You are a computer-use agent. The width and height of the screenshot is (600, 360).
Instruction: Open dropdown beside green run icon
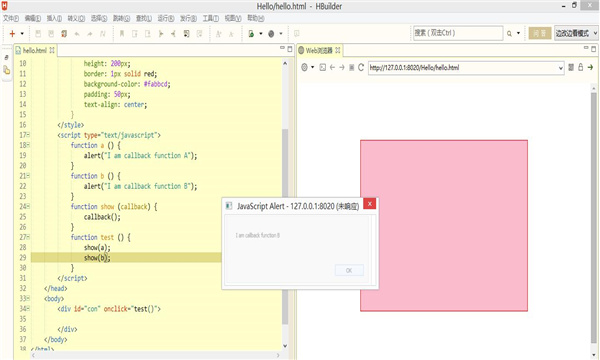click(x=261, y=34)
